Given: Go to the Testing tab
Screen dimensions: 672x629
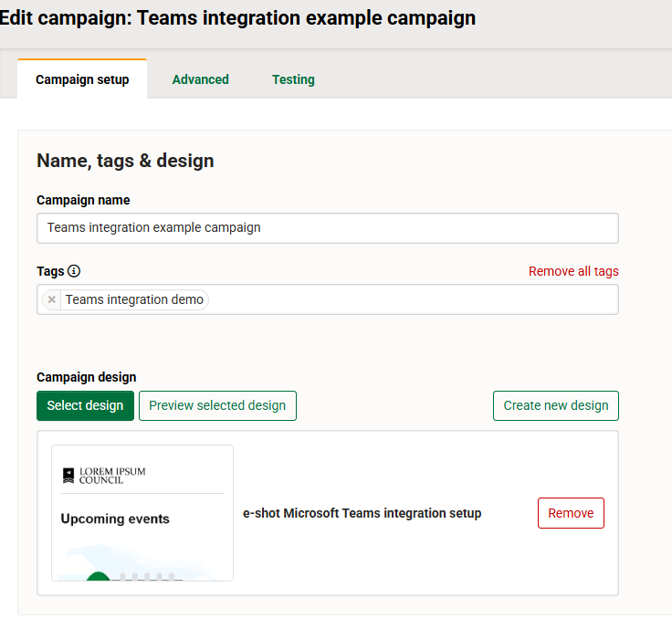Looking at the screenshot, I should point(294,79).
